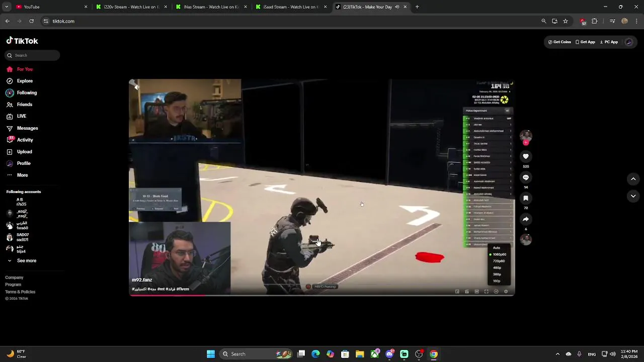Click the stream fullscreen icon
The width and height of the screenshot is (644, 362).
[x=486, y=292]
